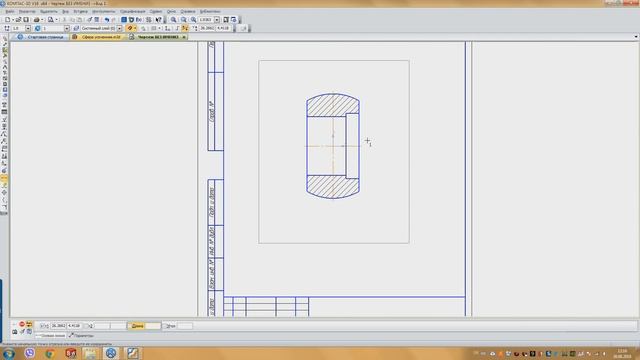Toggle ortho drawing mode
640x360 pixels.
178,29
